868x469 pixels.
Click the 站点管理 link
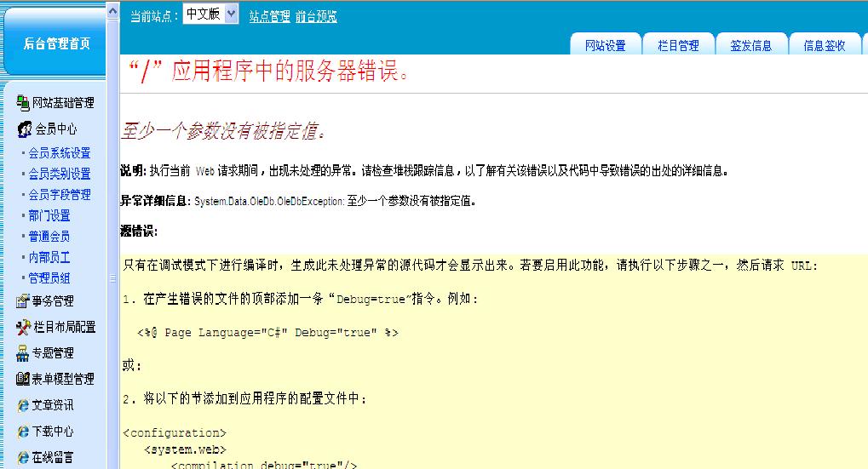click(269, 16)
